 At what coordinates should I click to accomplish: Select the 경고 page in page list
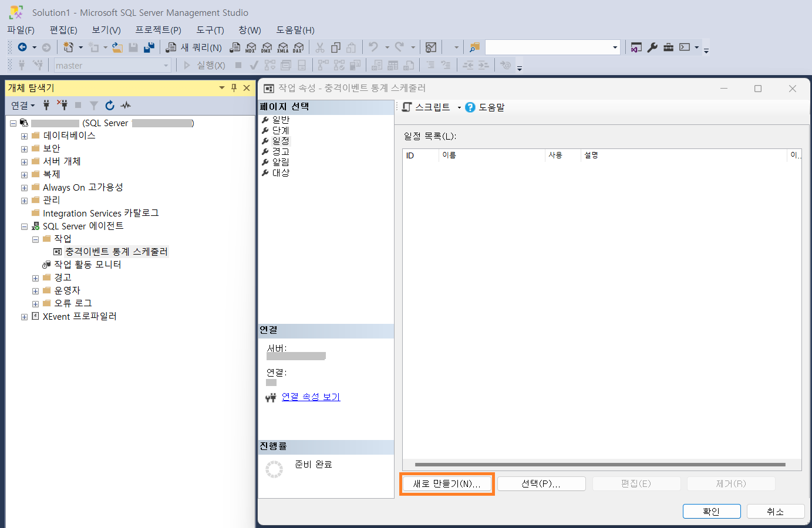(281, 151)
